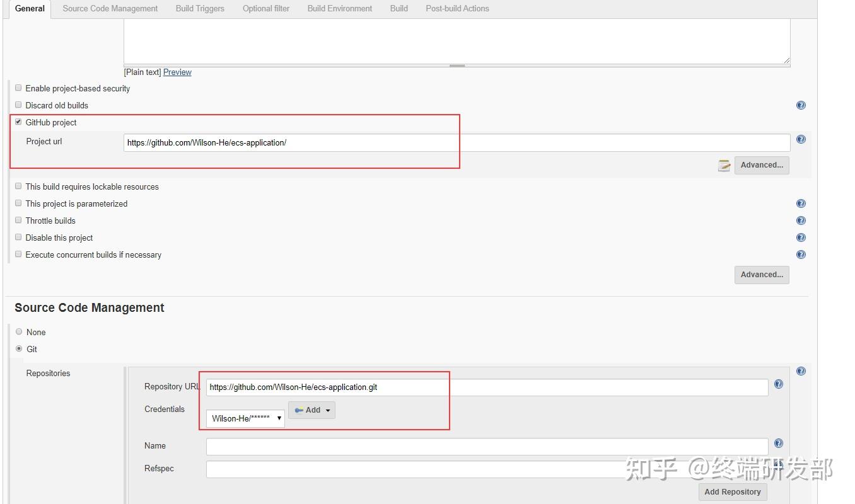The height and width of the screenshot is (504, 855).
Task: Open help for Discard old builds
Action: (x=801, y=105)
